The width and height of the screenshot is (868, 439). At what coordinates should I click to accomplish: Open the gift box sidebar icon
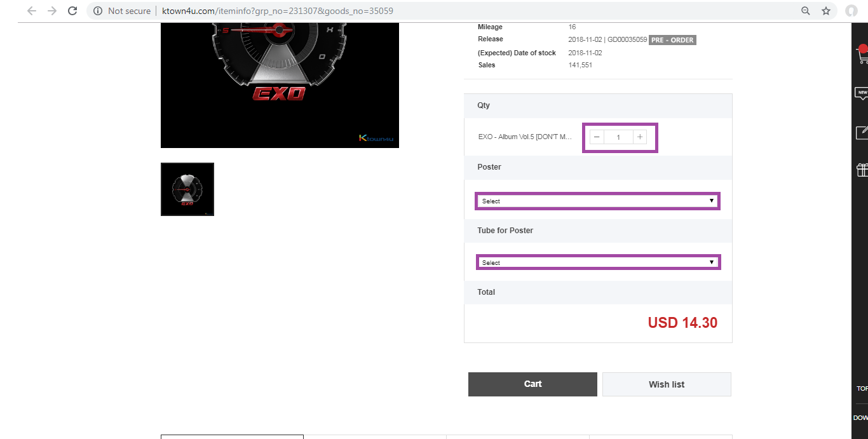pos(862,170)
